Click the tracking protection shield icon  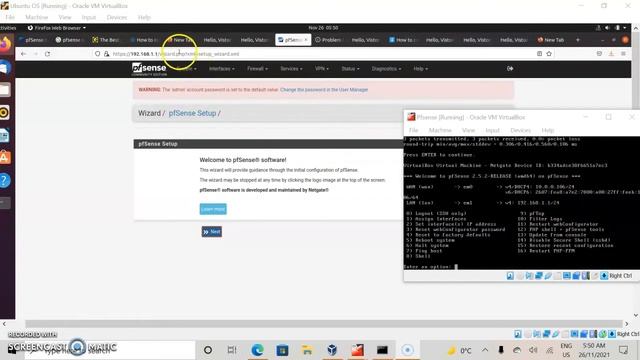coord(98,54)
